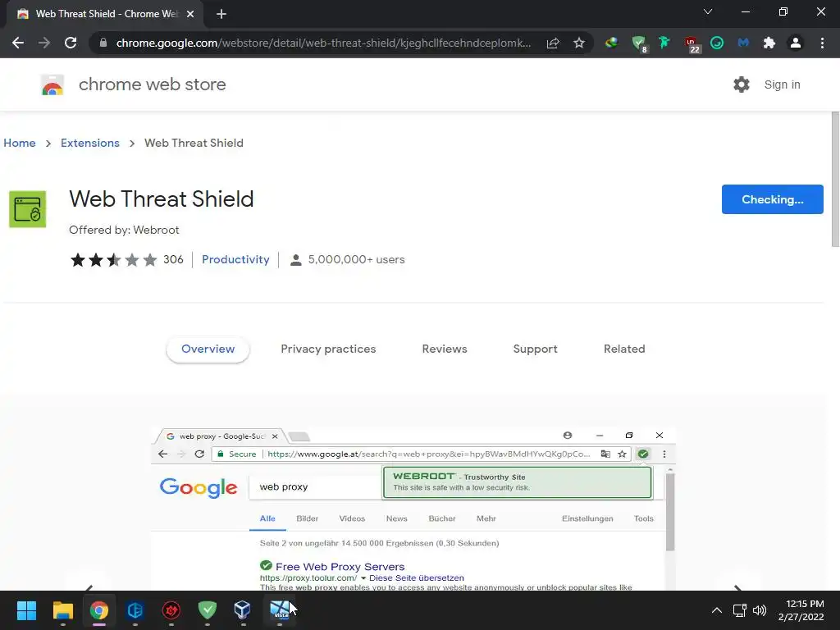This screenshot has height=630, width=840.
Task: Reload the current page
Action: (71, 43)
